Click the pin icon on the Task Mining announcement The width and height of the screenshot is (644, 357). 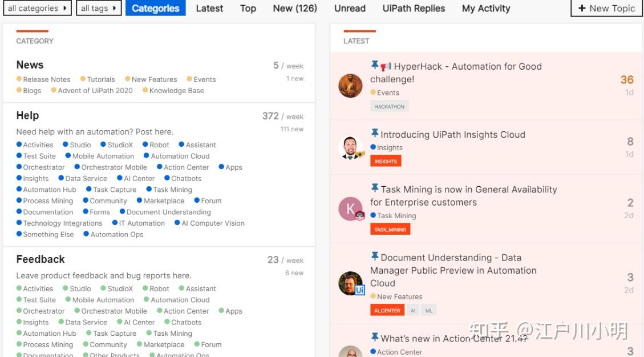coord(375,189)
